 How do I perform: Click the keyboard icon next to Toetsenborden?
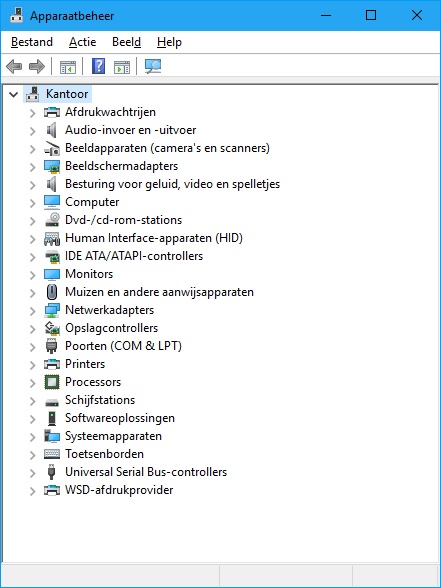point(52,454)
